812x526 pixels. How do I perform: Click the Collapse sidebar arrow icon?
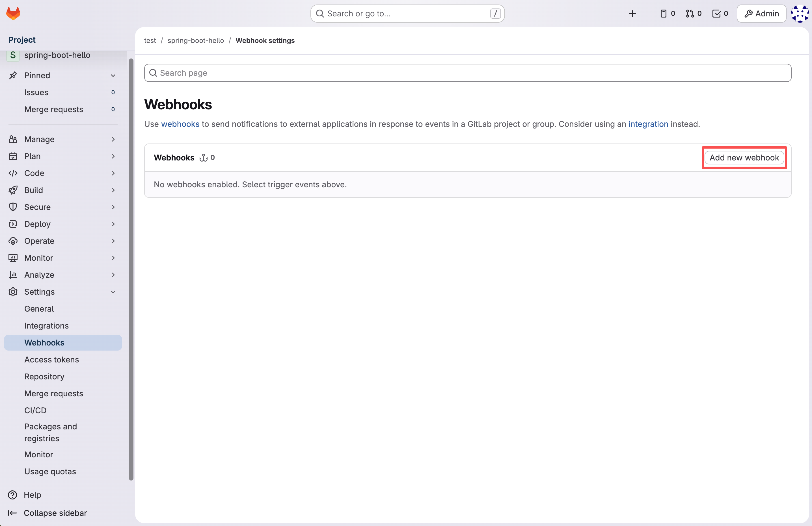click(x=13, y=513)
